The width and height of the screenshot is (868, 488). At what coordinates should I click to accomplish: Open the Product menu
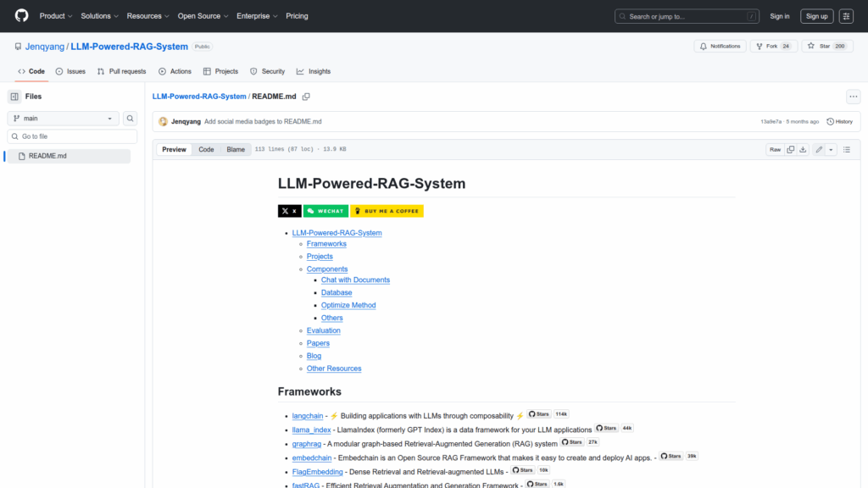[x=56, y=16]
